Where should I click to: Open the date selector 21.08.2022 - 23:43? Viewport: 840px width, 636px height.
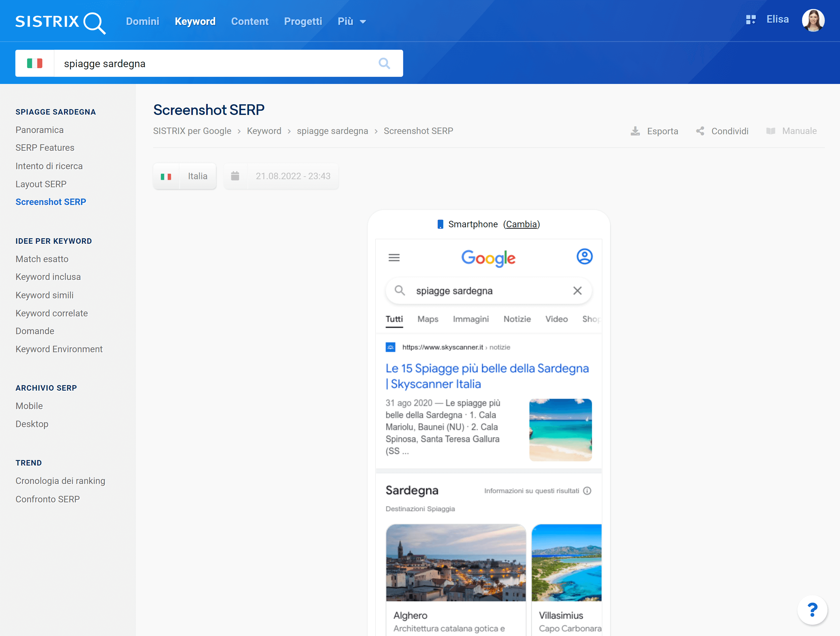pos(281,176)
